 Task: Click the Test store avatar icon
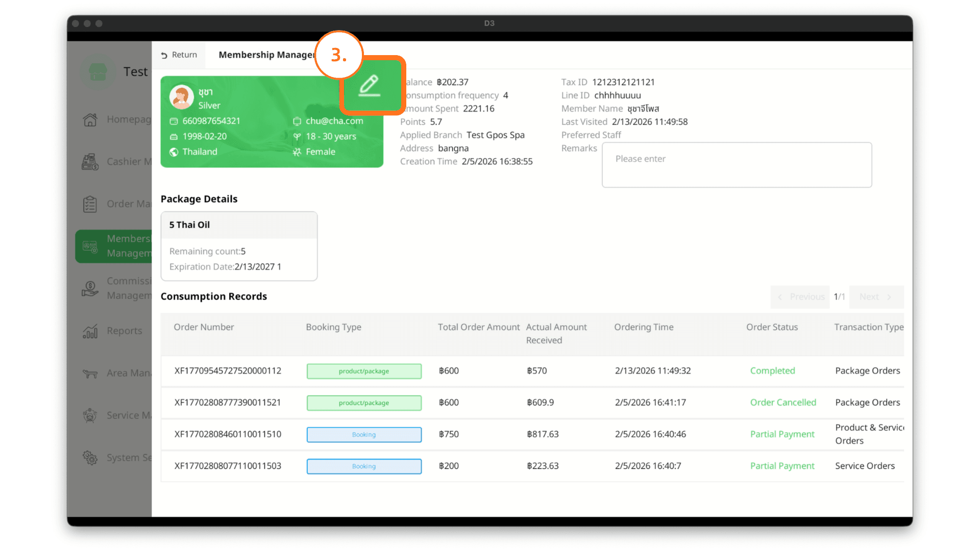point(97,72)
